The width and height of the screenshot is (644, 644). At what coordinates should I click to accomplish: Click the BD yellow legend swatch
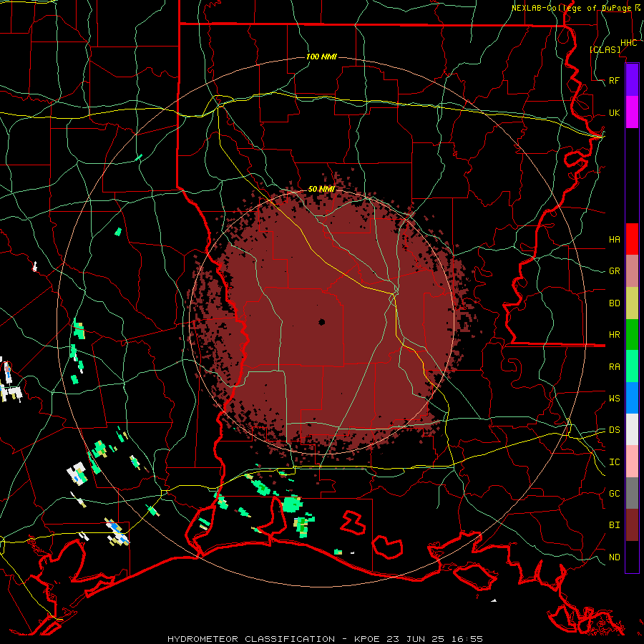pyautogui.click(x=632, y=303)
